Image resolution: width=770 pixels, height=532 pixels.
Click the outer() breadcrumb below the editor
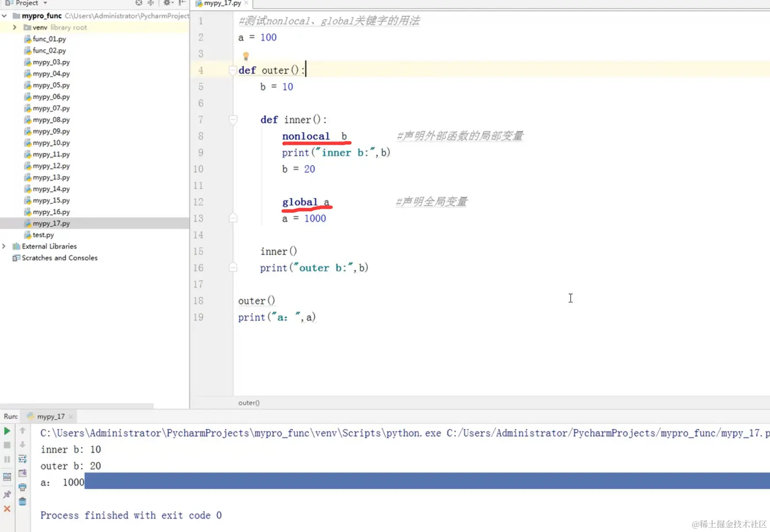click(x=249, y=403)
